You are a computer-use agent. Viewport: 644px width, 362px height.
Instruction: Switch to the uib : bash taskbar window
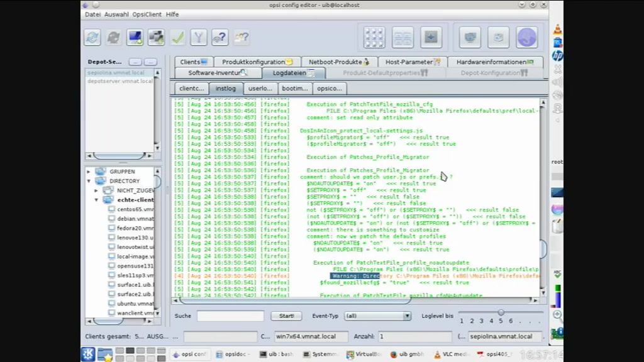point(277,354)
